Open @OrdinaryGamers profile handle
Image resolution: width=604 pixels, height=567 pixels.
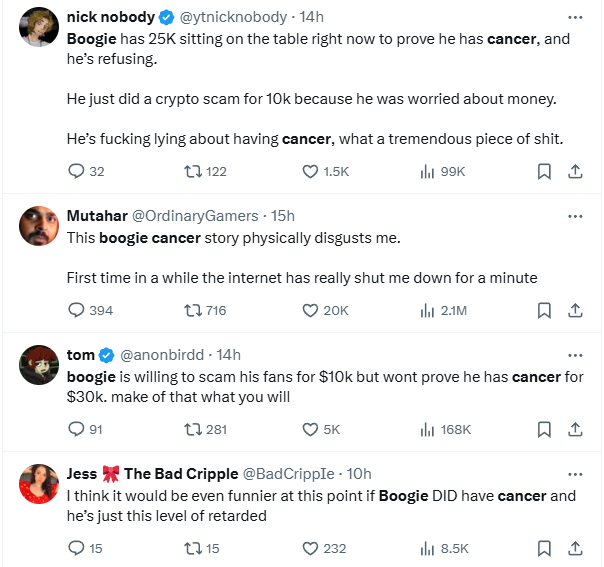195,216
